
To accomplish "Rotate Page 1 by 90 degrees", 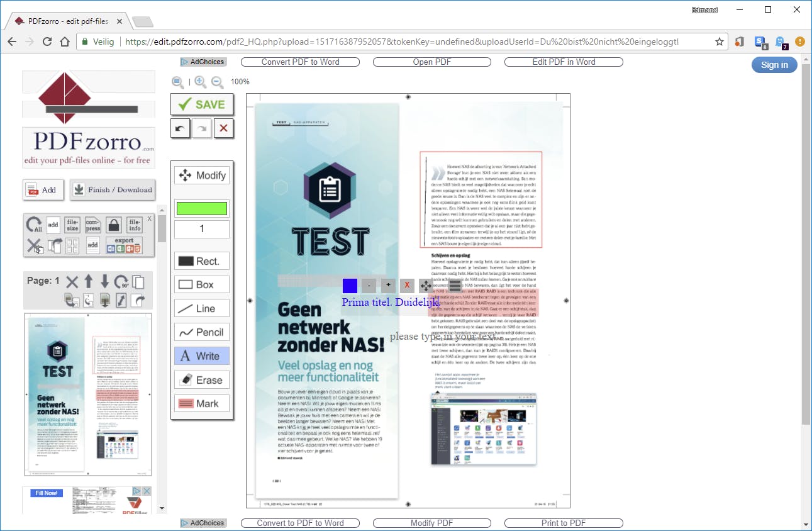I will 121,282.
